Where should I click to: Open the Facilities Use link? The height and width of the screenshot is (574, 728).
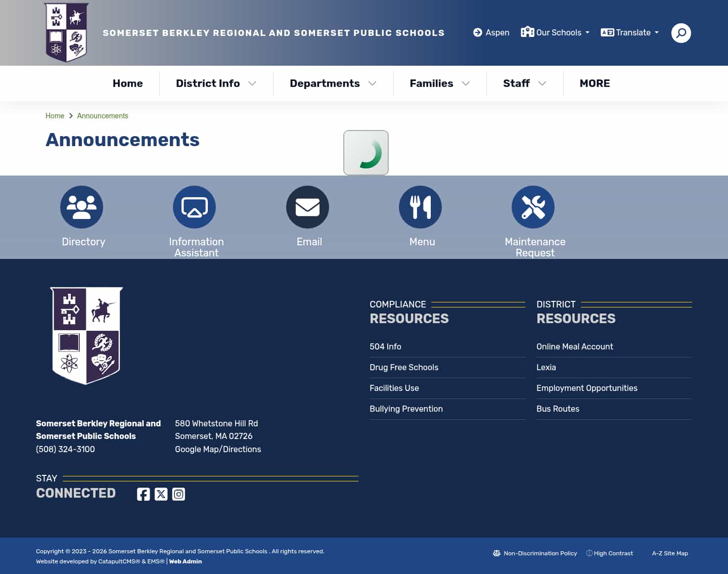tap(394, 388)
